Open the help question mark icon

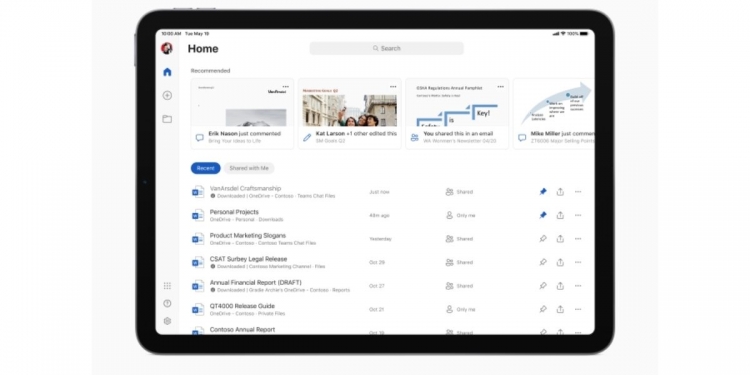pos(167,303)
